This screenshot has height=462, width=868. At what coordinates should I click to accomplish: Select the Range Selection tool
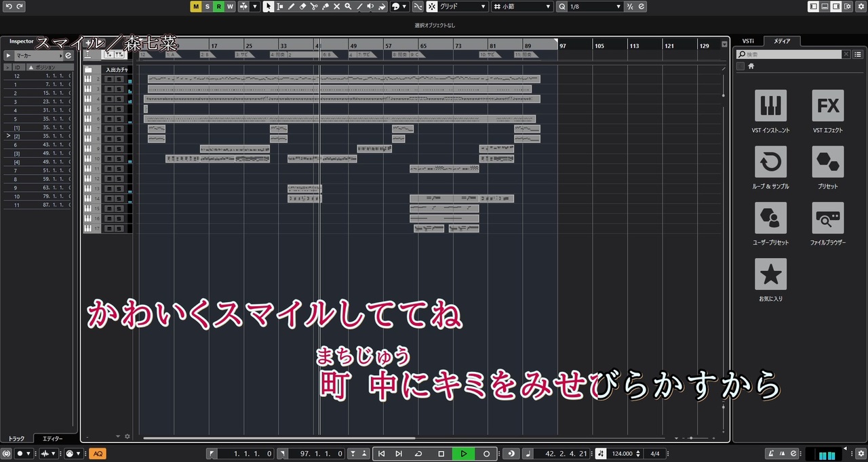point(279,6)
